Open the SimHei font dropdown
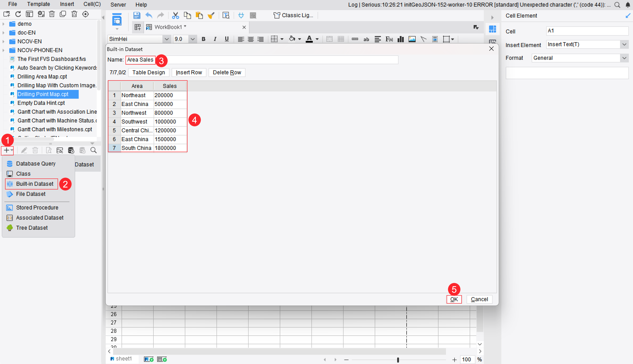 point(166,39)
